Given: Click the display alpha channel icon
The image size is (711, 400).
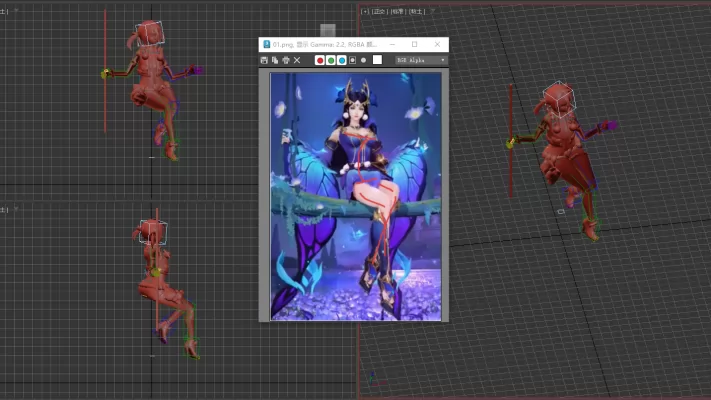Looking at the screenshot, I should coord(353,60).
